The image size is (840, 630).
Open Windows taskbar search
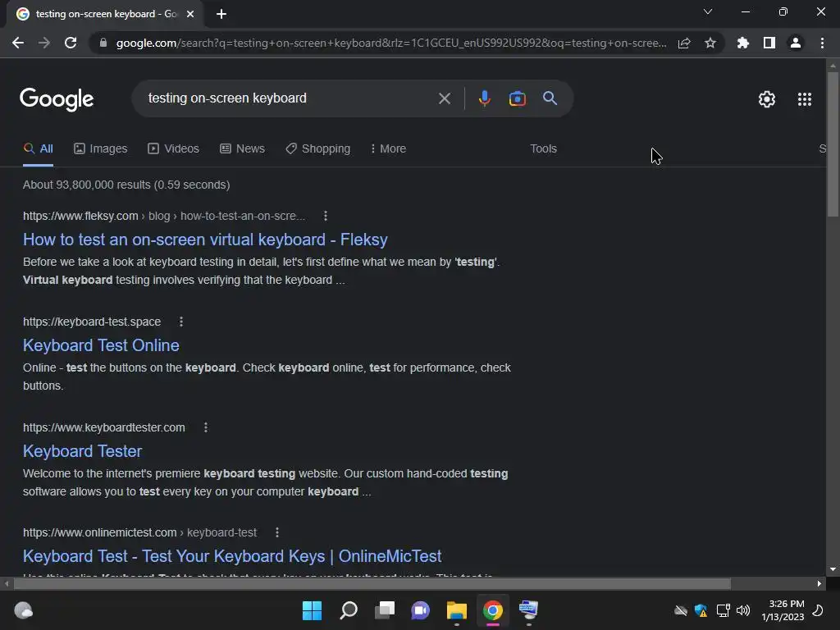[x=348, y=610]
